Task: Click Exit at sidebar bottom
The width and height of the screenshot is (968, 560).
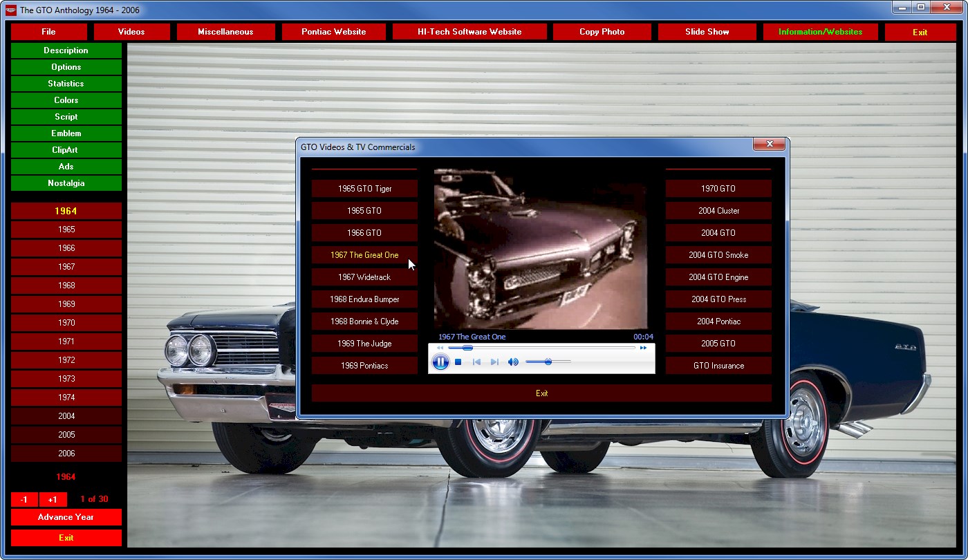Action: click(x=66, y=538)
